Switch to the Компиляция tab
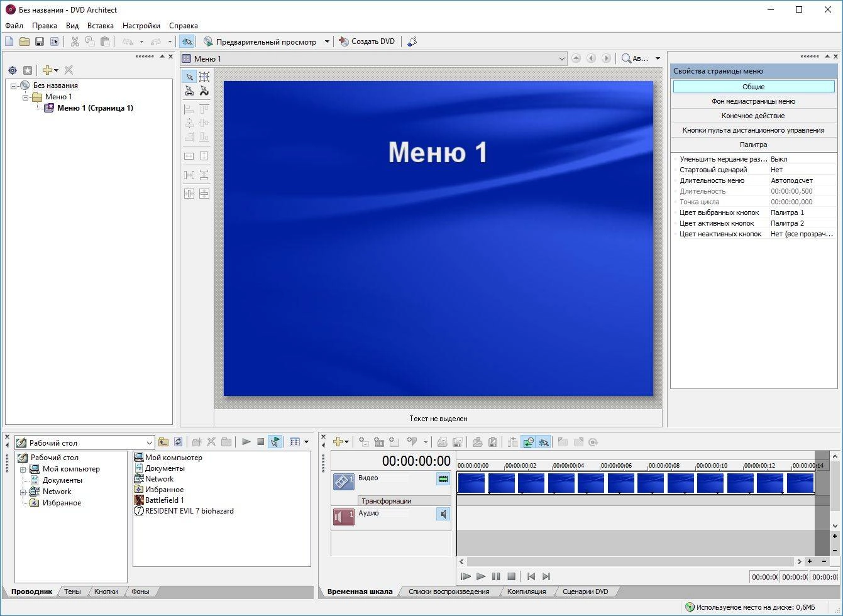This screenshot has height=616, width=843. pyautogui.click(x=527, y=591)
